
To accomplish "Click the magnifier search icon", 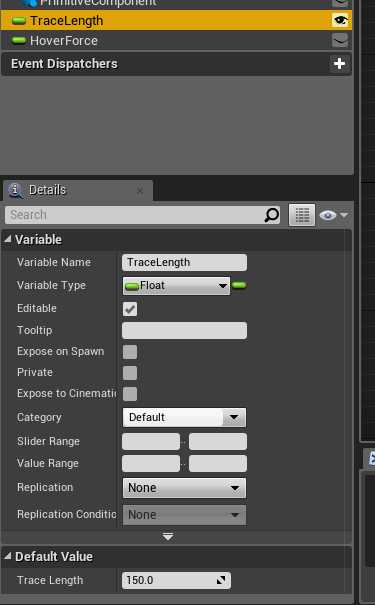I will point(272,215).
